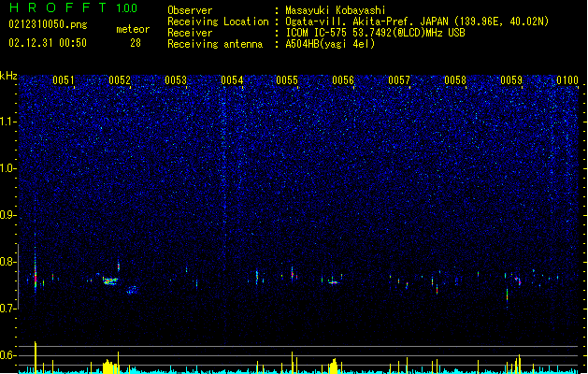Click the name Masayuki Kobayashi
Screen dimensions: 588x374
click(336, 10)
